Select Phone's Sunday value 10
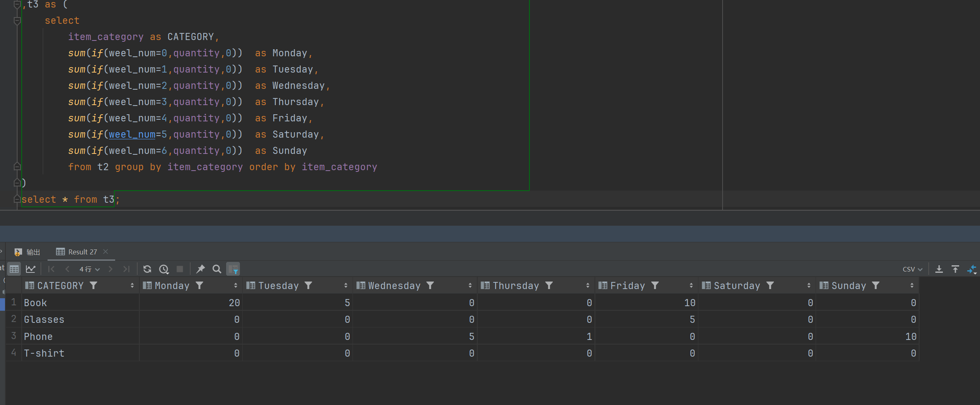This screenshot has height=405, width=980. [x=867, y=337]
